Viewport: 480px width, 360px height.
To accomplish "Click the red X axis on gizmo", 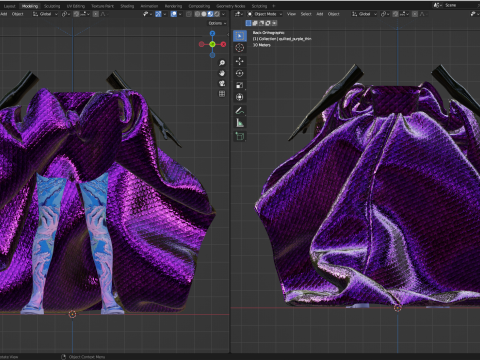I will click(x=223, y=44).
